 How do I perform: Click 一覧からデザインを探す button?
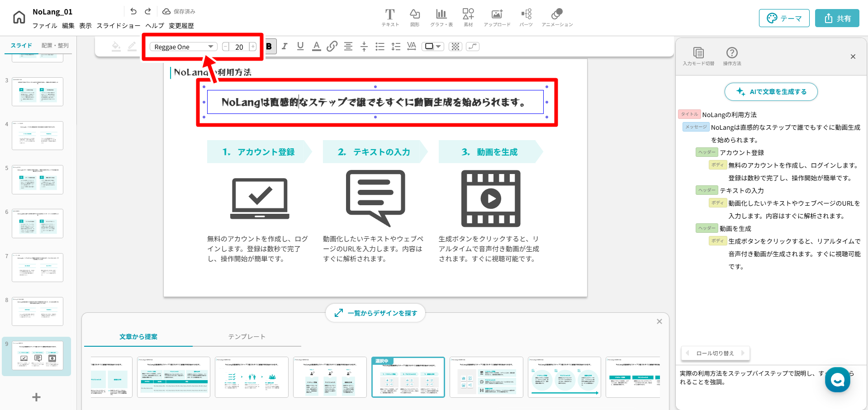point(375,313)
